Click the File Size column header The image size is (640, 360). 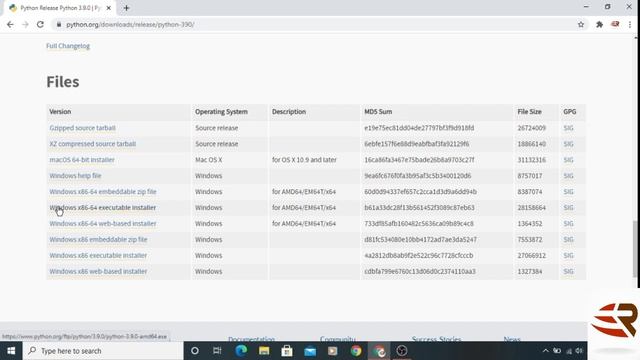(x=529, y=111)
